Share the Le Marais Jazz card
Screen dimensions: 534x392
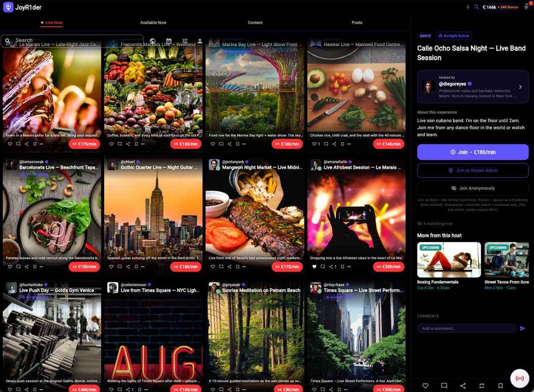pos(27,144)
